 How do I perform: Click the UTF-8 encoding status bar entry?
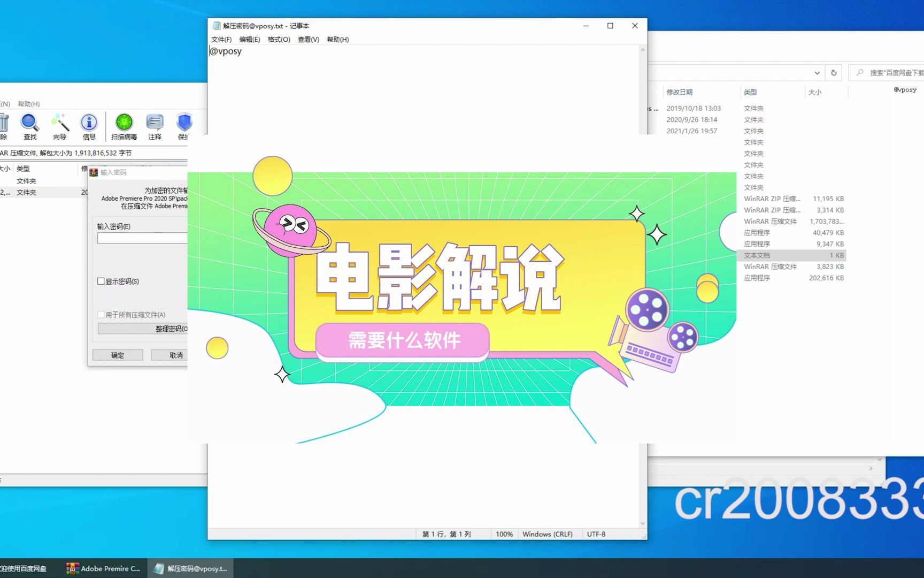click(596, 534)
